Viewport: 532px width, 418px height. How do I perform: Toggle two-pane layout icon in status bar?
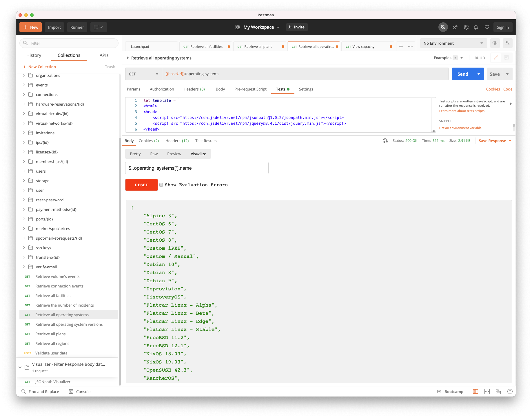click(x=487, y=392)
